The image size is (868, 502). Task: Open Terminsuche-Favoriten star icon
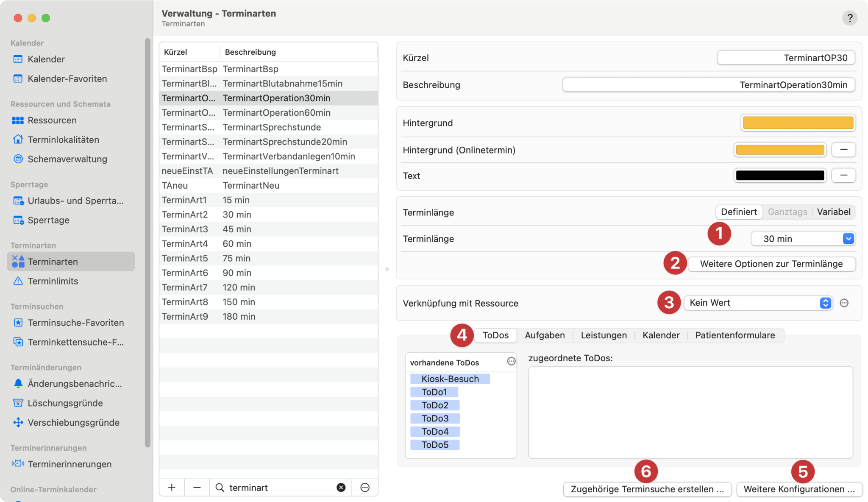(x=18, y=323)
